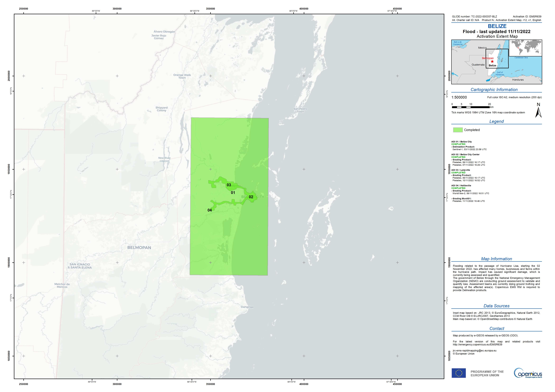This screenshot has width=555, height=392.
Task: Click the red star marking Belmopan
Action: (492, 62)
